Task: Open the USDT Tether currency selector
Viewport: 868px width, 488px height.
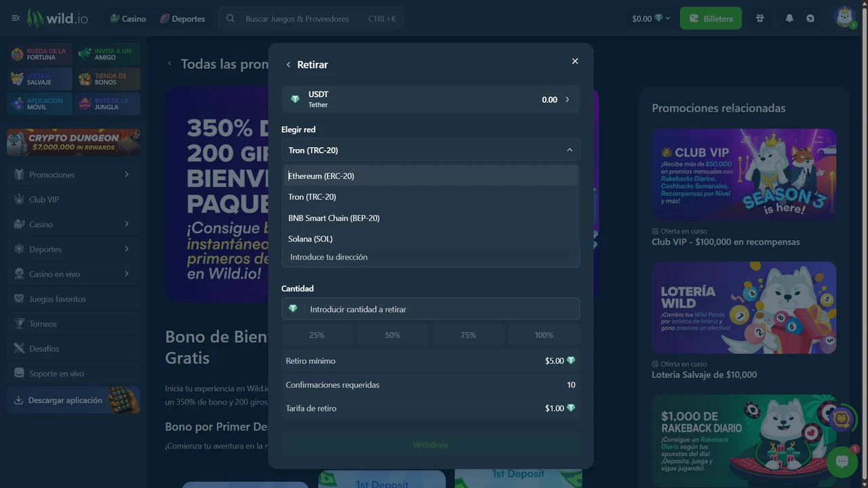Action: (431, 99)
